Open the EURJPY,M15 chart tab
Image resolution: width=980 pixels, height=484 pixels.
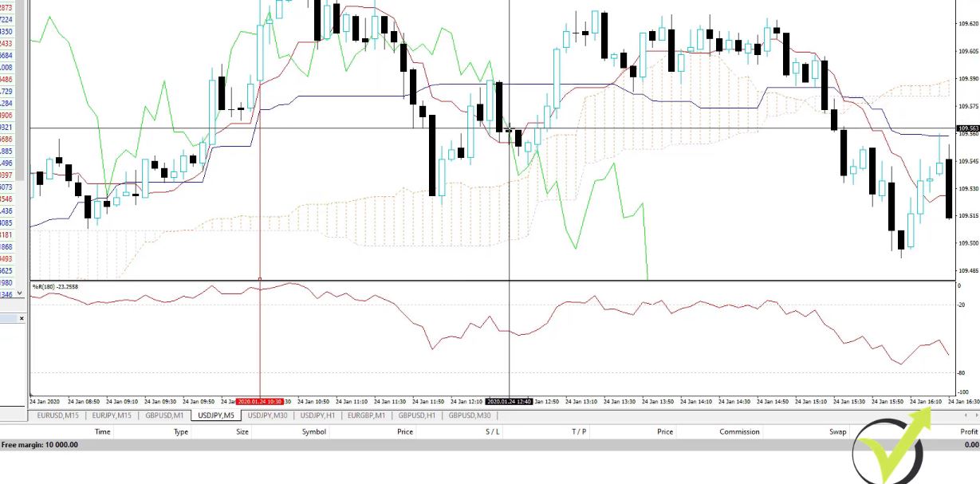[x=113, y=415]
